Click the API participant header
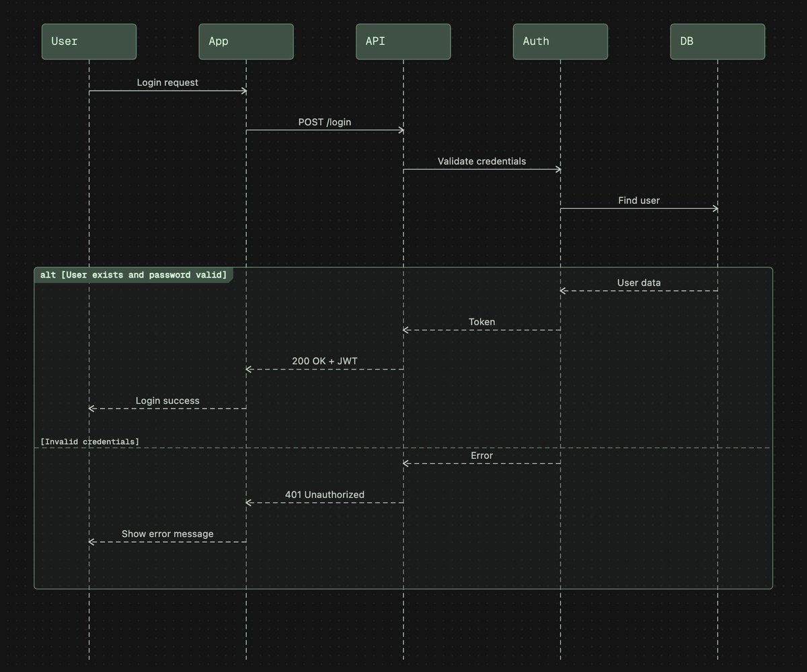This screenshot has height=672, width=807. click(x=403, y=41)
